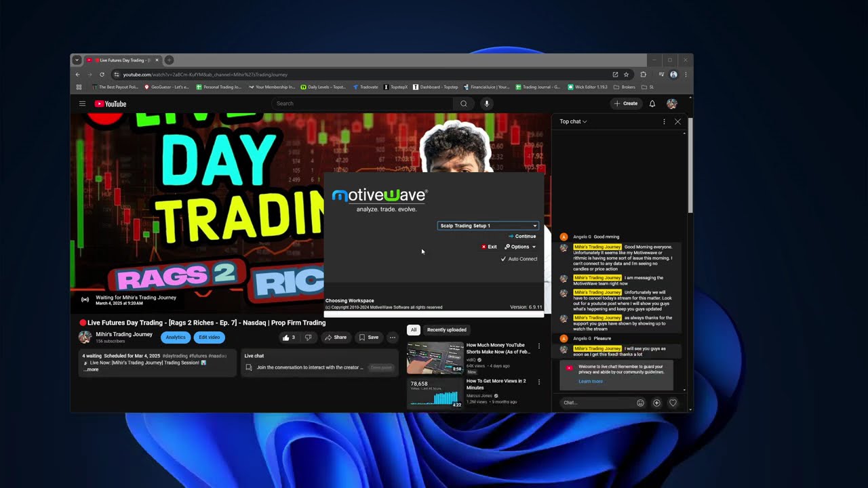This screenshot has height=488, width=868.
Task: Like the live stream video
Action: tap(290, 338)
